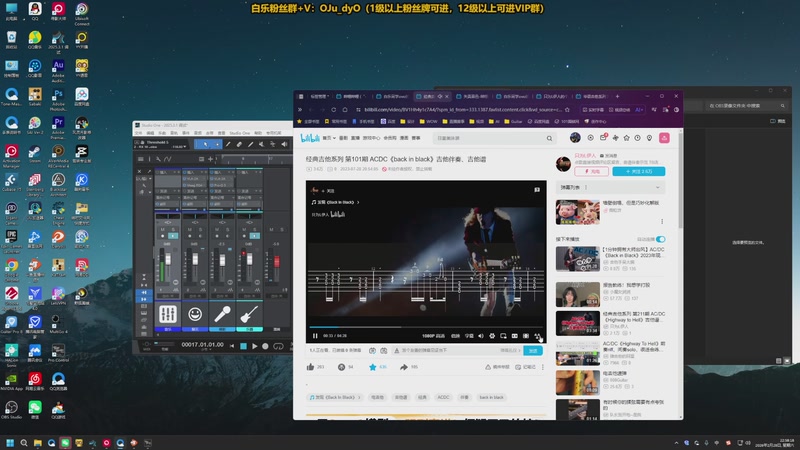
Task: Share the video using arrow icon
Action: click(404, 367)
